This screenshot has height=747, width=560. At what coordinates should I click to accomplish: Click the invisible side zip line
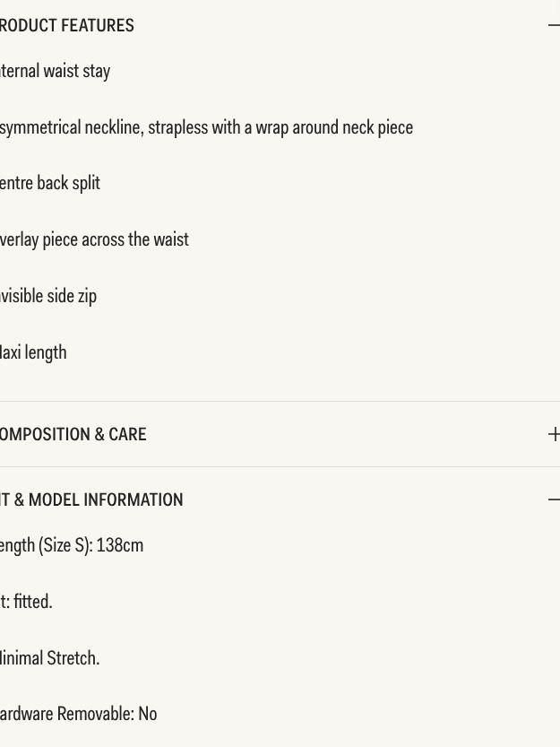(x=48, y=296)
